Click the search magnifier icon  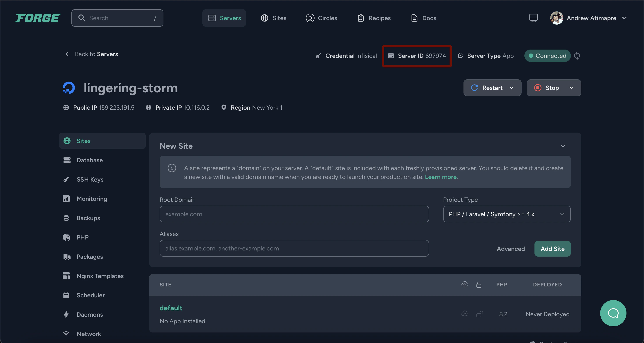coord(82,18)
